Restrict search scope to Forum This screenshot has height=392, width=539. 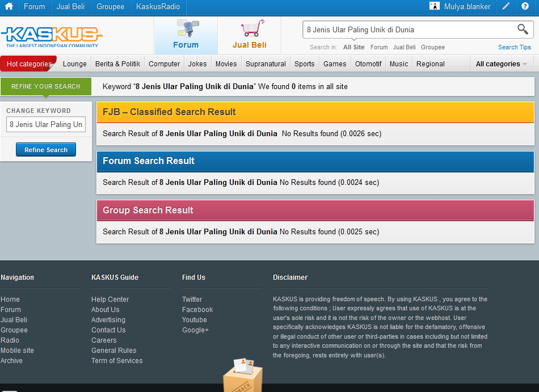pyautogui.click(x=379, y=48)
